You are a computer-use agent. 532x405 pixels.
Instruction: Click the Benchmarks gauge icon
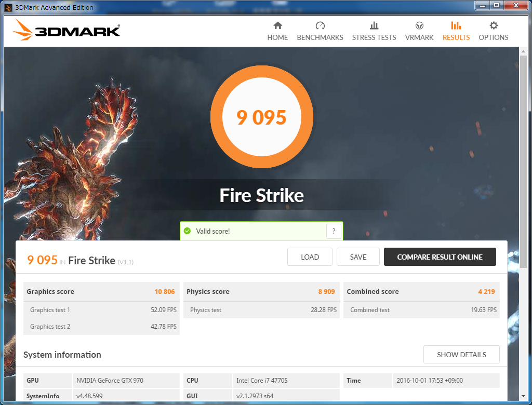point(320,25)
